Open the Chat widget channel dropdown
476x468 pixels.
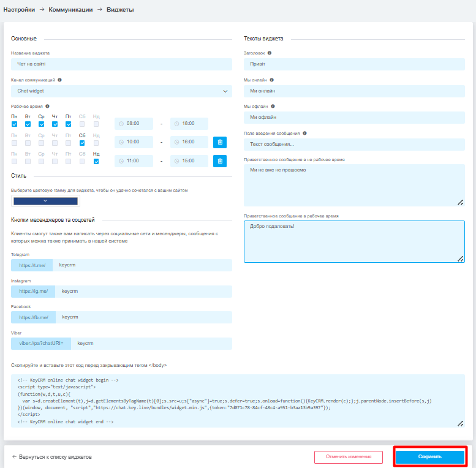(x=121, y=91)
